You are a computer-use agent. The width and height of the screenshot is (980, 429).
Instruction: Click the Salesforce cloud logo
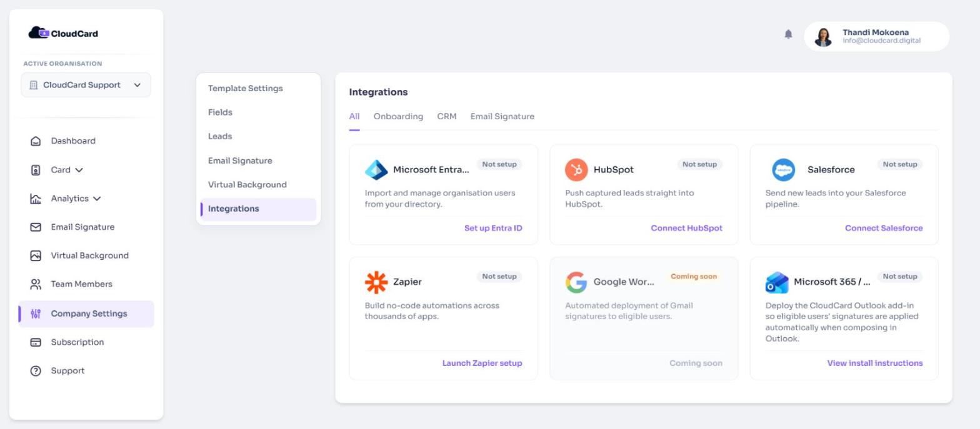(x=783, y=170)
